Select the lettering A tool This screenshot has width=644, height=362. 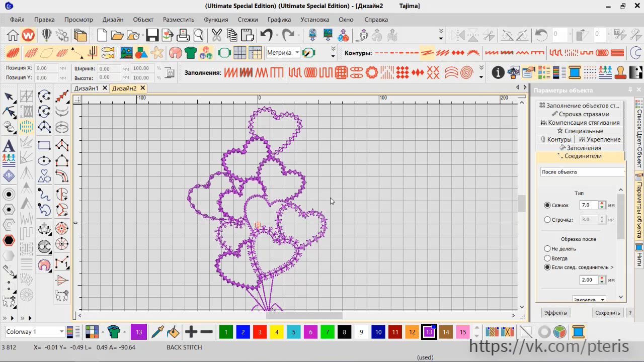(x=9, y=146)
